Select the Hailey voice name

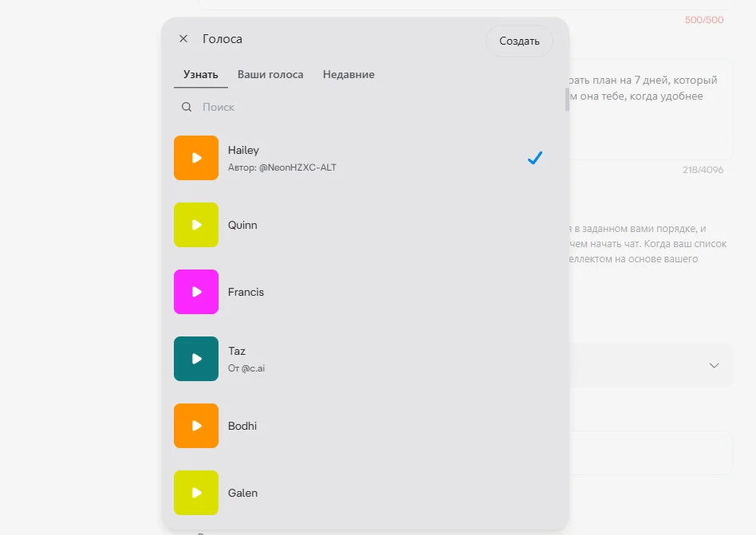coord(243,150)
